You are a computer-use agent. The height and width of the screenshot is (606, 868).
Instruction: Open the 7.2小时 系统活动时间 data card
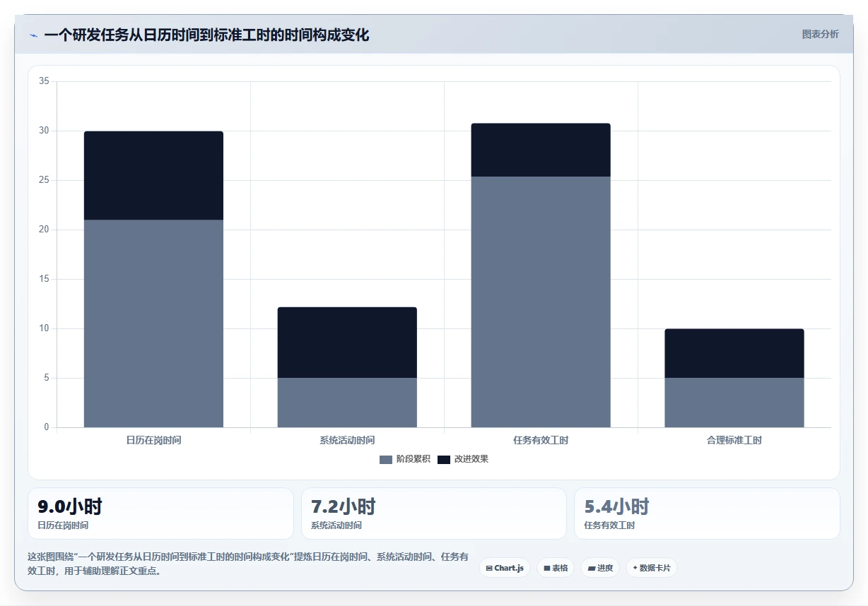click(x=434, y=513)
